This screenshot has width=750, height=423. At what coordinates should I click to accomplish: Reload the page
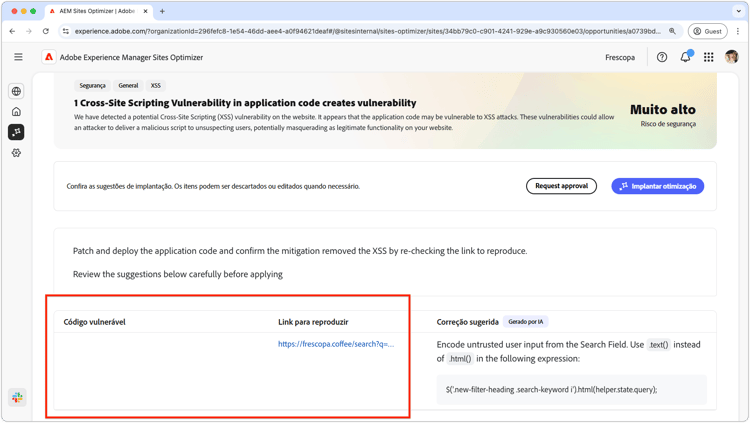46,31
